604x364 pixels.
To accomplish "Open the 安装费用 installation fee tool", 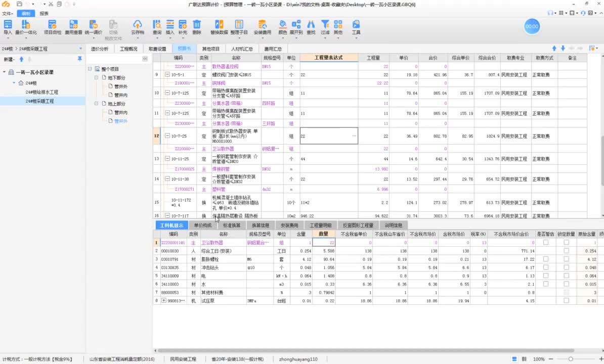I will pyautogui.click(x=263, y=27).
